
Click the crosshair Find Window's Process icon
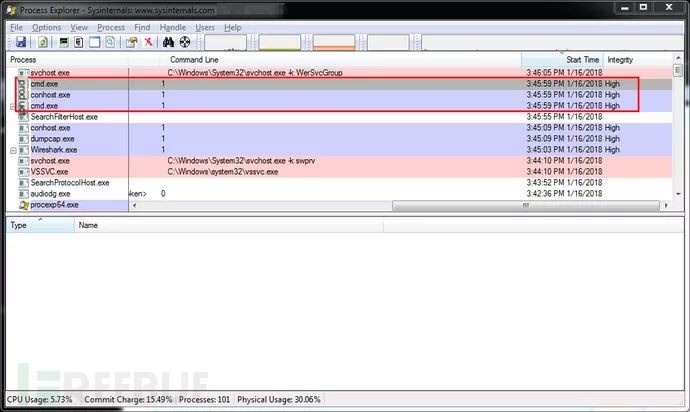tap(185, 42)
